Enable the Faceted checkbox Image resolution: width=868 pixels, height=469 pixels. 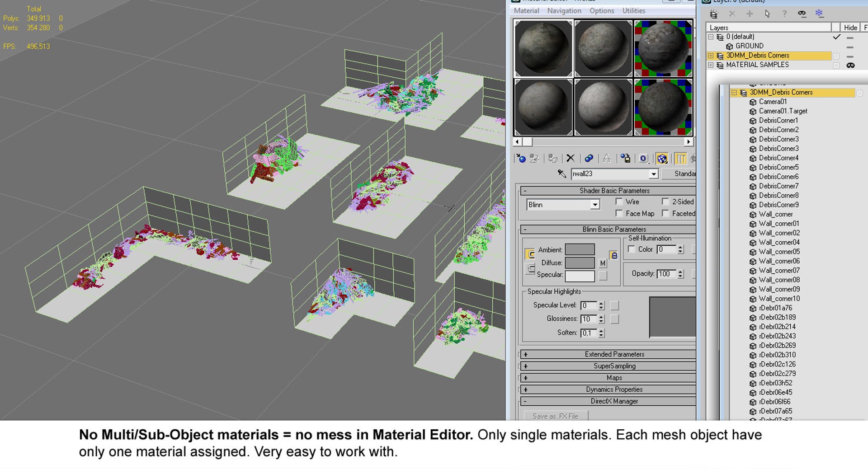(665, 213)
